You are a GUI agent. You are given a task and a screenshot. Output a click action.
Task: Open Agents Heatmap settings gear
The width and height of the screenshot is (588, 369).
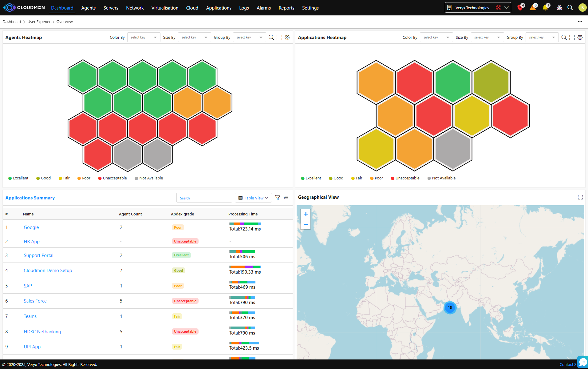pos(287,38)
